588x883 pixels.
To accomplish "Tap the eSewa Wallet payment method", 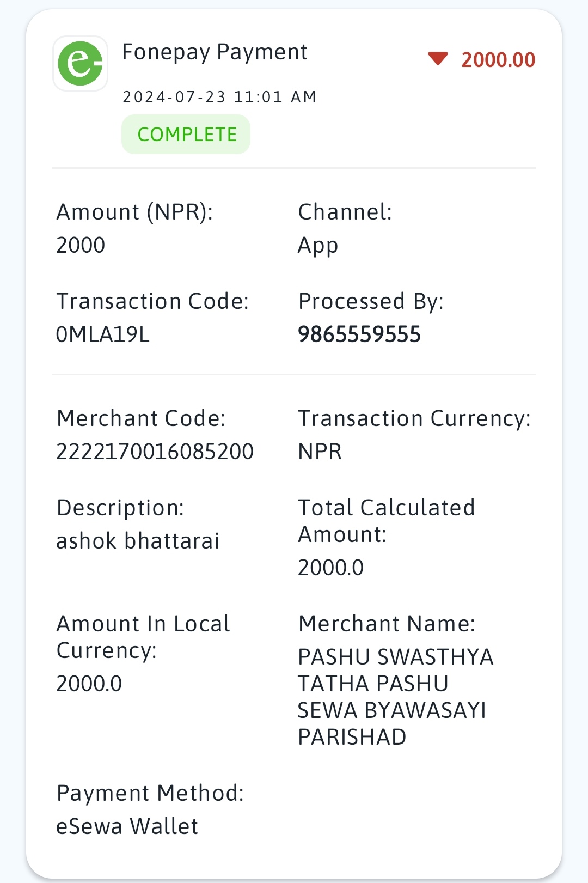I will coord(127,826).
